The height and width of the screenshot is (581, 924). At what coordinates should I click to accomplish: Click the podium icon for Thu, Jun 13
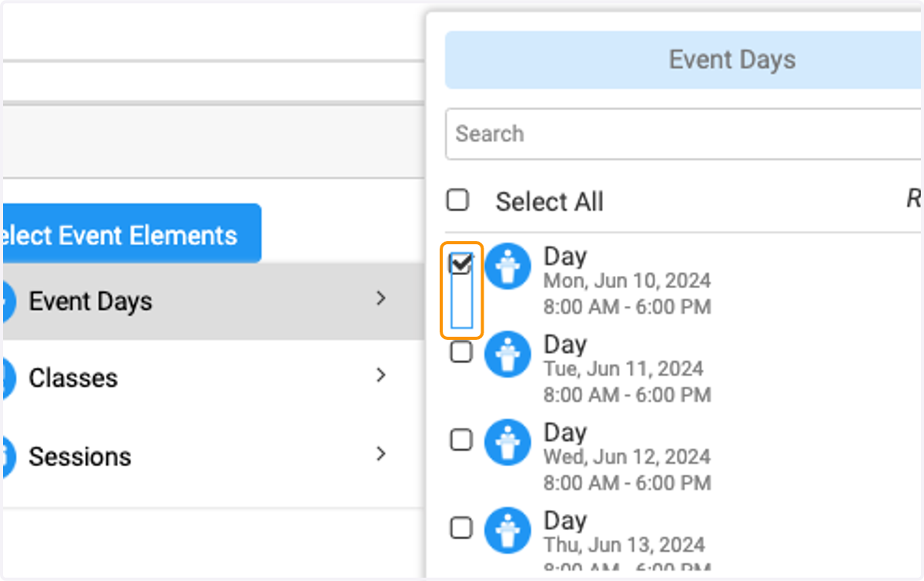click(x=507, y=529)
